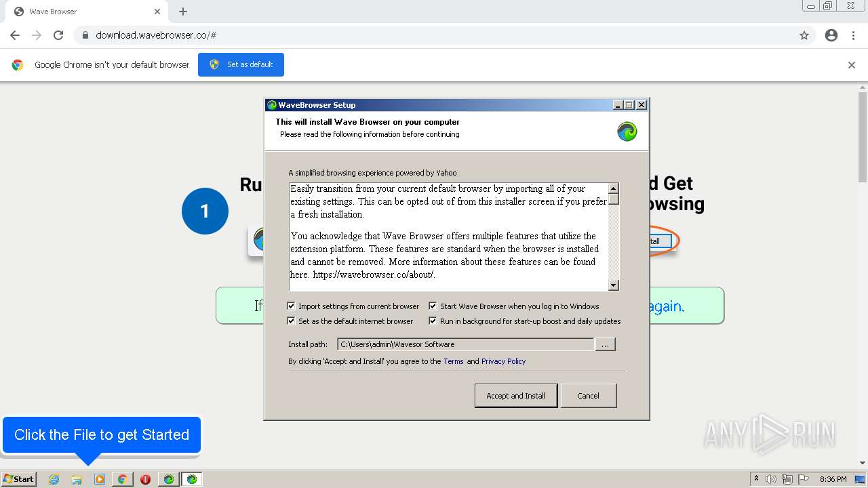Go forward using the browser forward arrow
The height and width of the screenshot is (488, 868).
coord(37,35)
